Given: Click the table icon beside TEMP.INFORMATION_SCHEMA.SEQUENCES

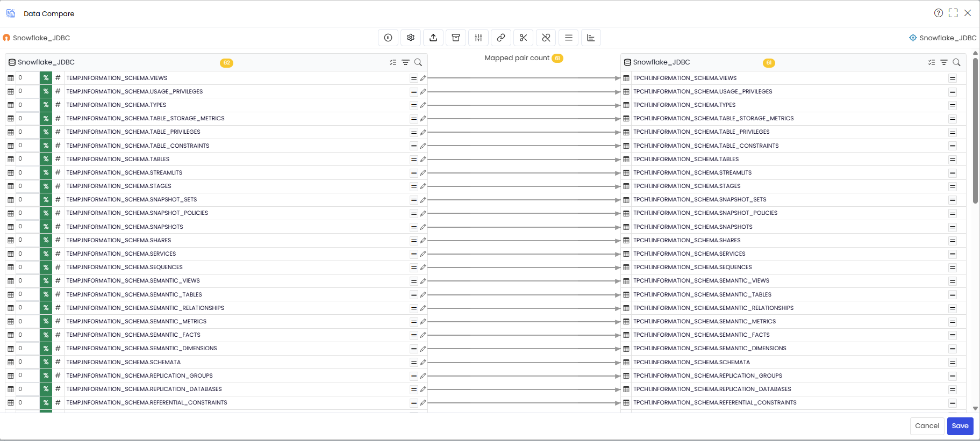Looking at the screenshot, I should tap(11, 268).
